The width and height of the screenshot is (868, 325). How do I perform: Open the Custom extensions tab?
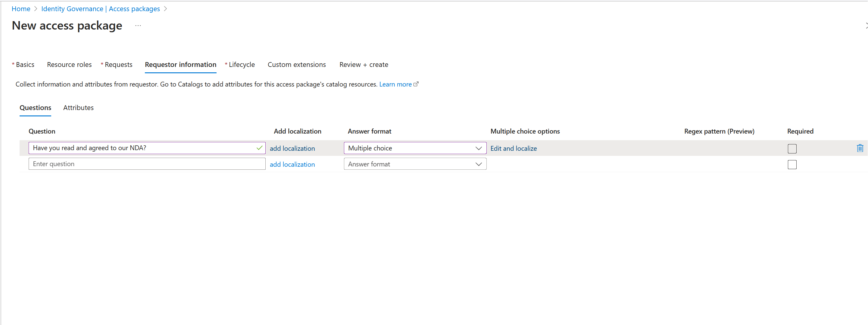coord(297,65)
